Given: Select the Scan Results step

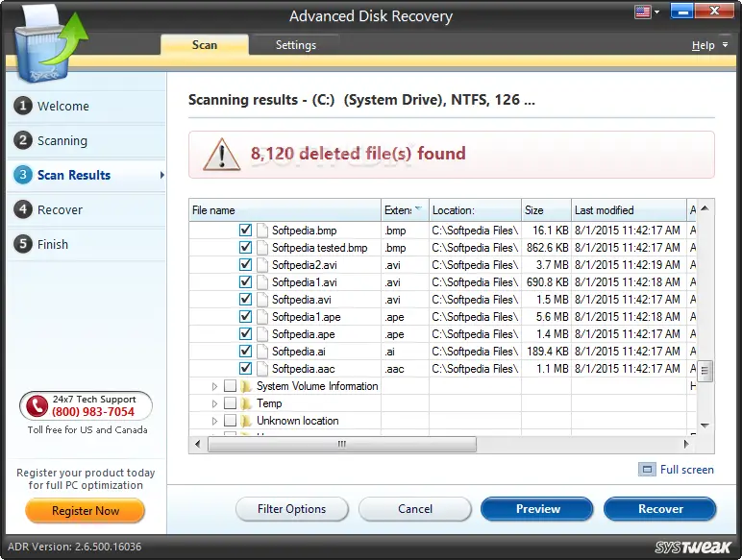Looking at the screenshot, I should coord(87,175).
